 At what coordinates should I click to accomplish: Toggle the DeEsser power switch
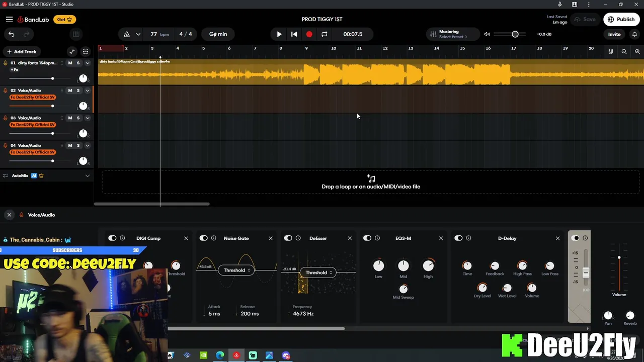point(288,238)
